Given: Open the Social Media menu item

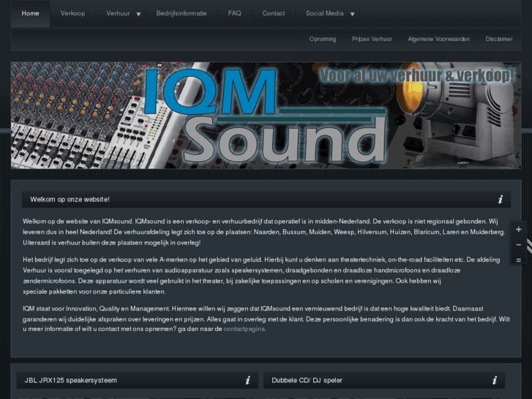Looking at the screenshot, I should pyautogui.click(x=325, y=14).
